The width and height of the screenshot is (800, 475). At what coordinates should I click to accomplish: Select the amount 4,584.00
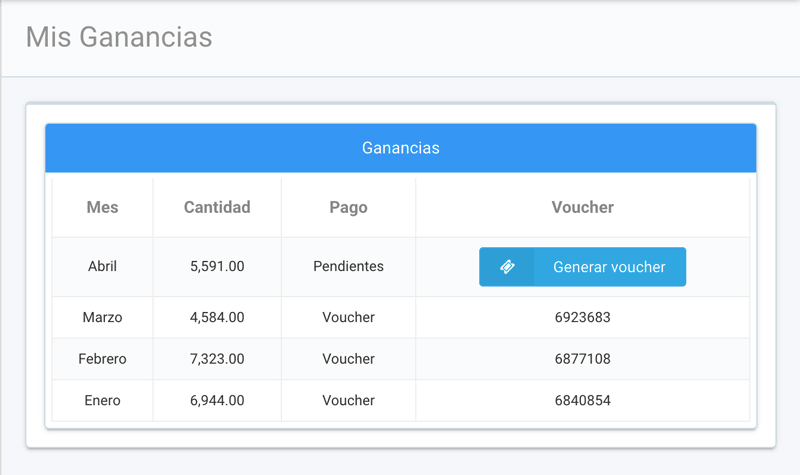pyautogui.click(x=217, y=317)
